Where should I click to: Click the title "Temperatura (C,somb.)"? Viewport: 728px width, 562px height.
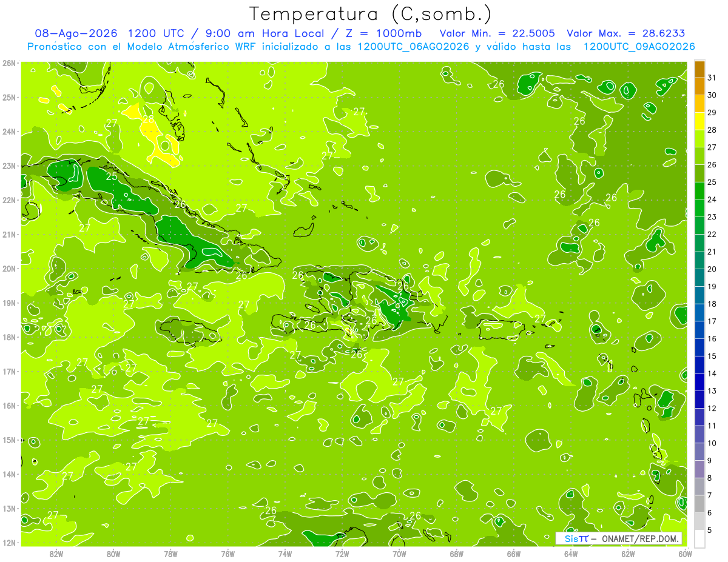click(x=370, y=14)
